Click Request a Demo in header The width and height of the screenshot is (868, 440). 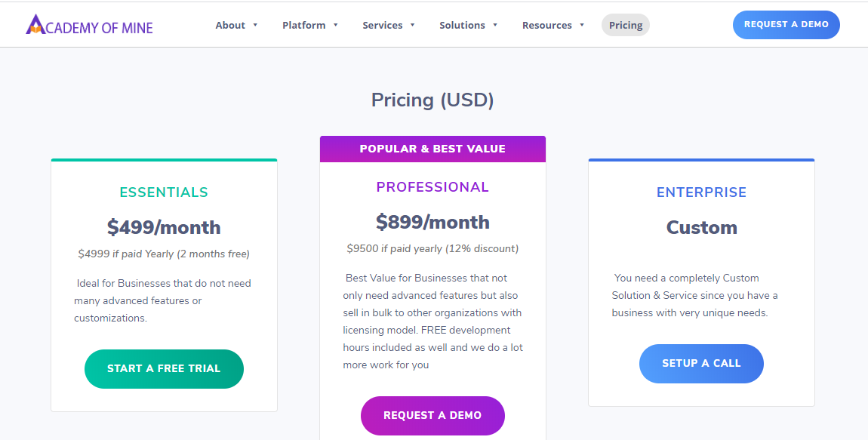786,25
